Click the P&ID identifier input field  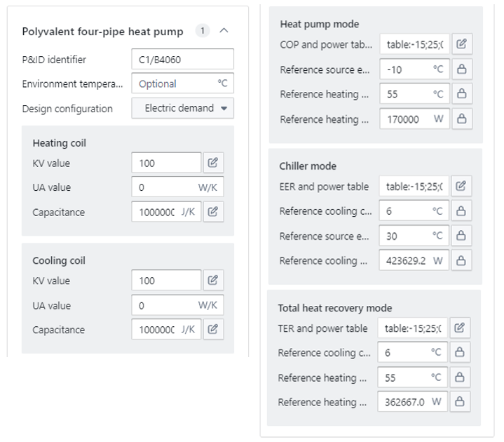pyautogui.click(x=182, y=60)
